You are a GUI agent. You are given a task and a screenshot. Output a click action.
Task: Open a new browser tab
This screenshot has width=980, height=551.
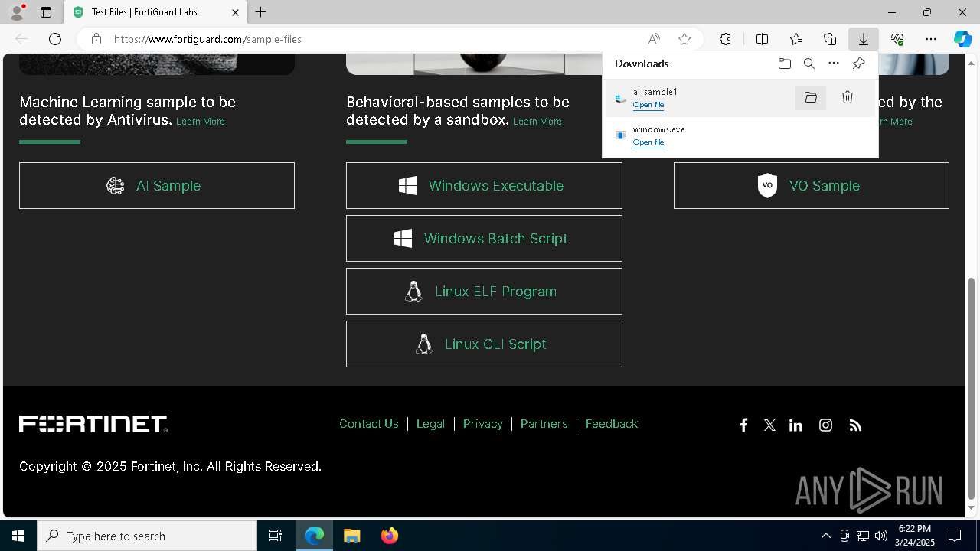pos(260,12)
